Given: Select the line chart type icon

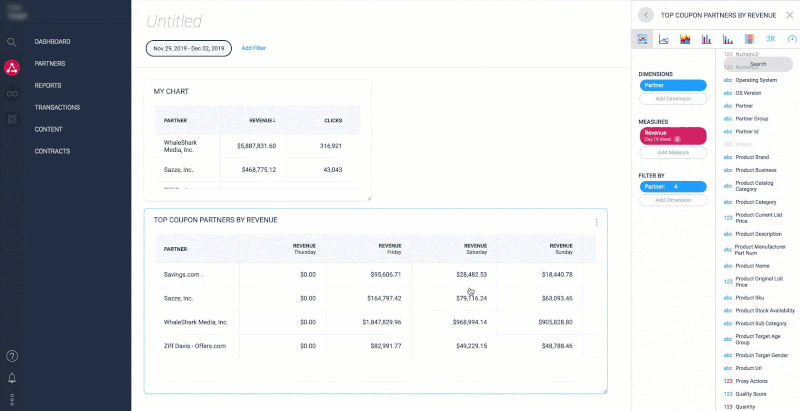Looking at the screenshot, I should coord(664,39).
